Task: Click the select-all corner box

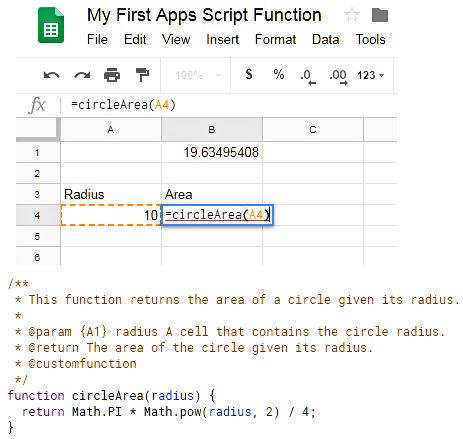Action: (x=37, y=128)
